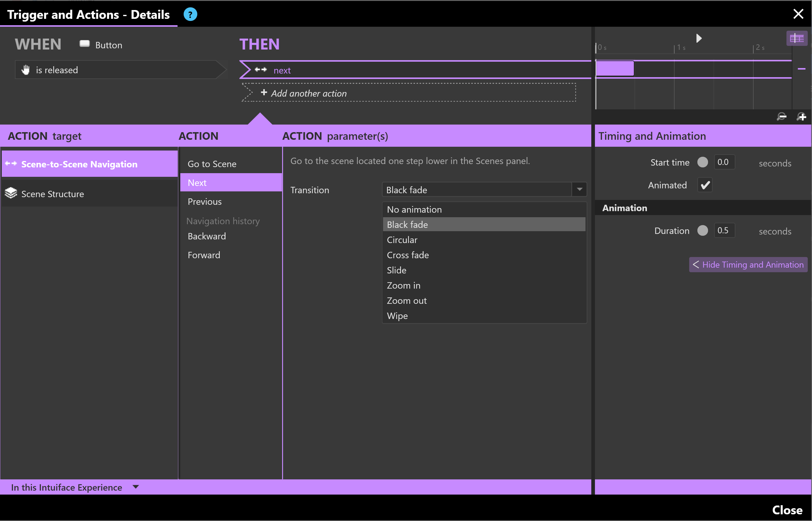Zoom in the timeline with plus magnifier
The height and width of the screenshot is (521, 812).
801,117
